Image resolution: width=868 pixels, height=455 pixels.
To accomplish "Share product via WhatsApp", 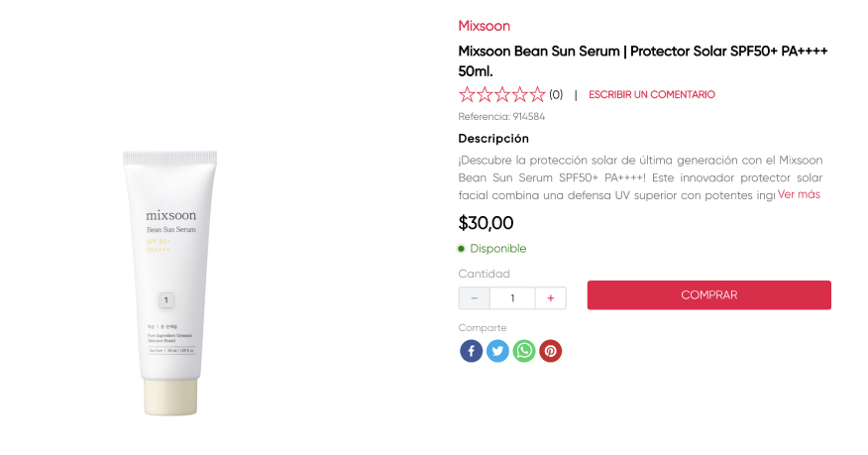I will tap(524, 351).
